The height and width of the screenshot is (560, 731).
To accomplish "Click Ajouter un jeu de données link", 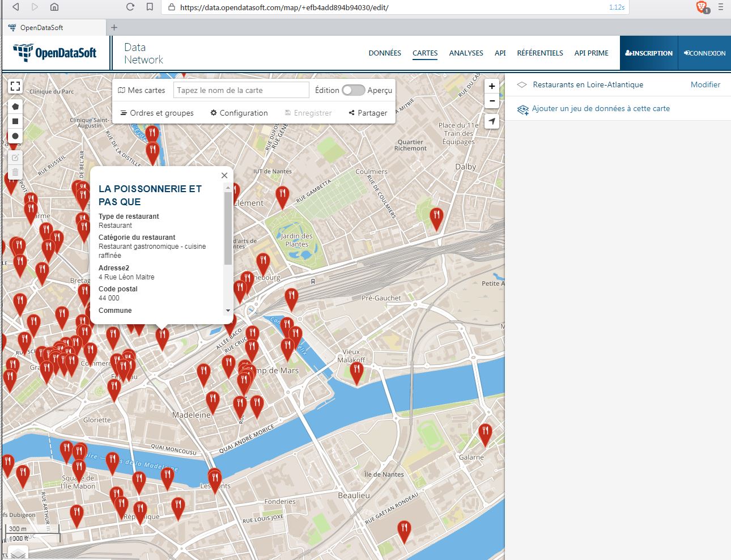I will pyautogui.click(x=600, y=108).
